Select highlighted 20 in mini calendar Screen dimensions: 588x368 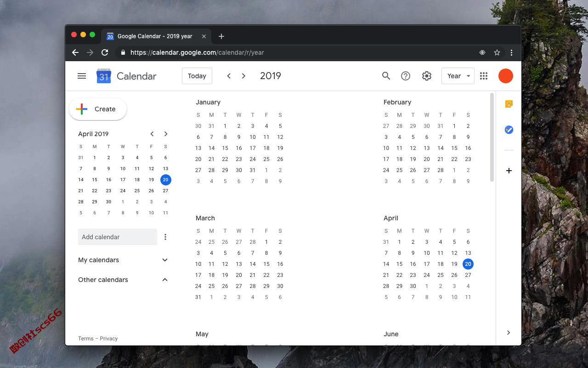tap(166, 180)
